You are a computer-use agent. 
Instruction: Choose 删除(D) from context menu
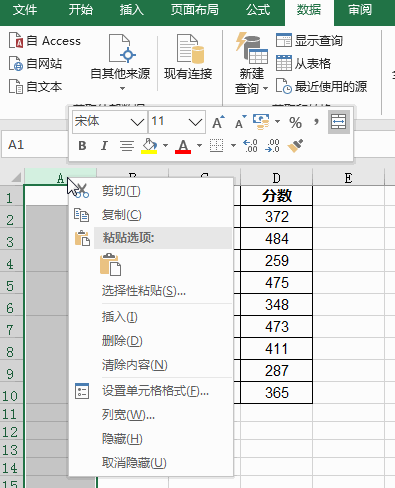(150, 341)
